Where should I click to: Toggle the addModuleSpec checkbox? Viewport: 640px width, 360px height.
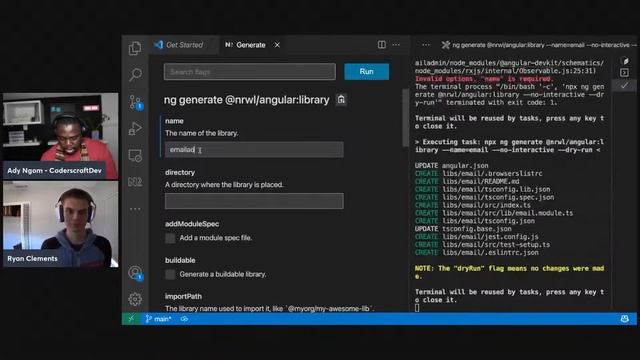pyautogui.click(x=170, y=238)
